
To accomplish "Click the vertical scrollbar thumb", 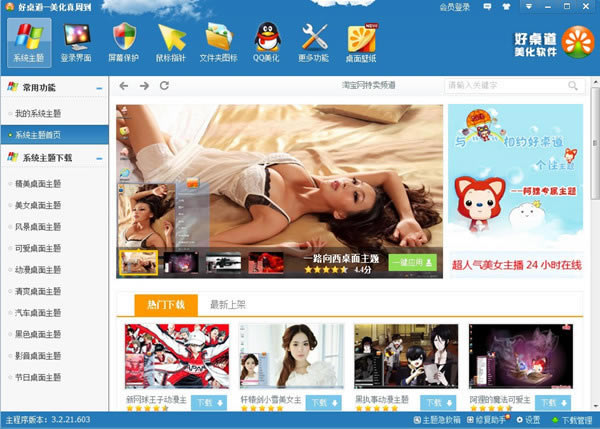I will (x=595, y=143).
